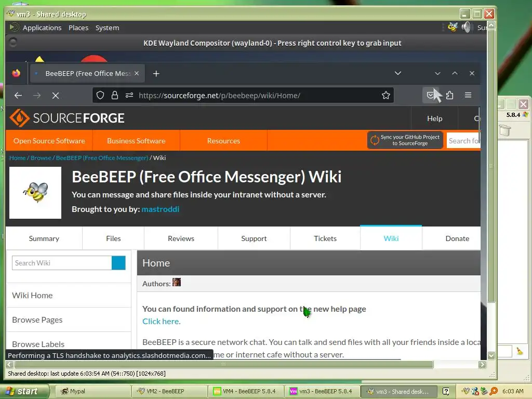
Task: Open Browse Labels in the sidebar
Action: [x=38, y=344]
